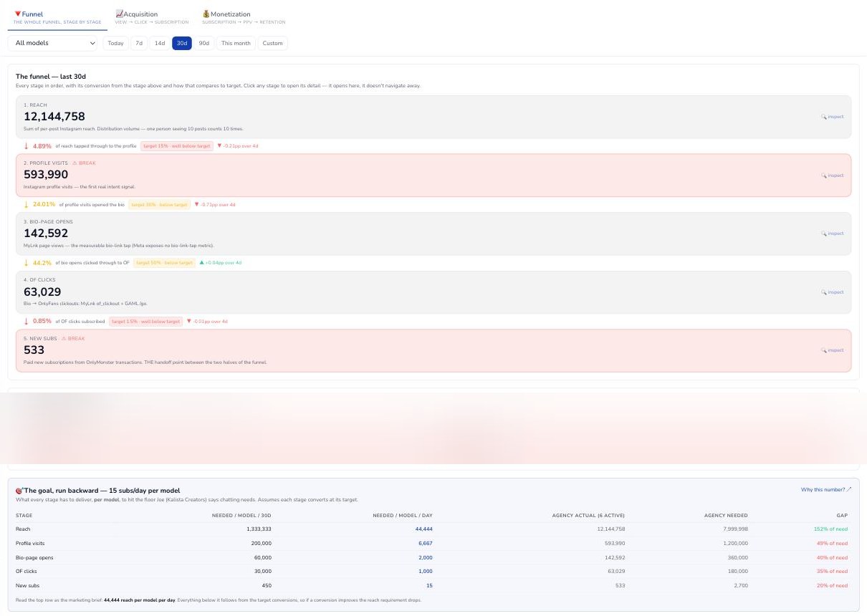Open the Funnel tab
The image size is (867, 616).
58,17
